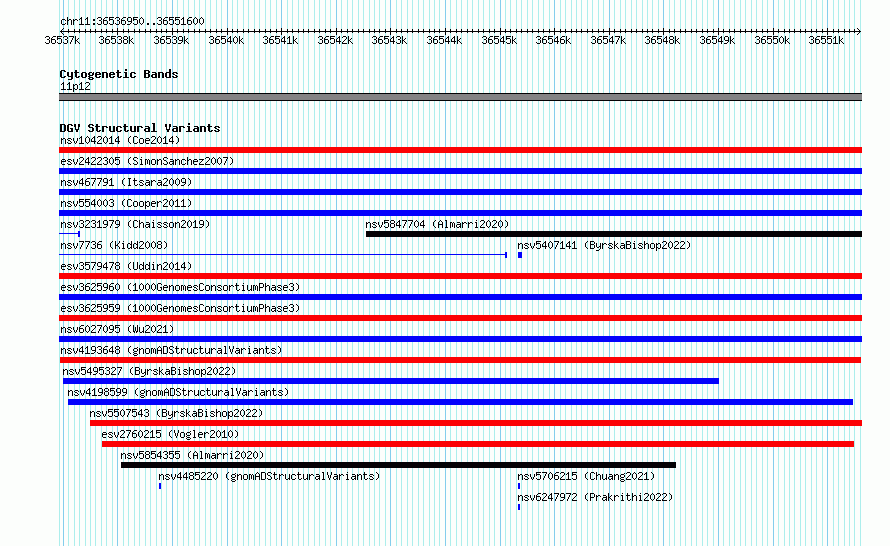Click nsv3231979 (Chaisson2019) label

[135, 224]
